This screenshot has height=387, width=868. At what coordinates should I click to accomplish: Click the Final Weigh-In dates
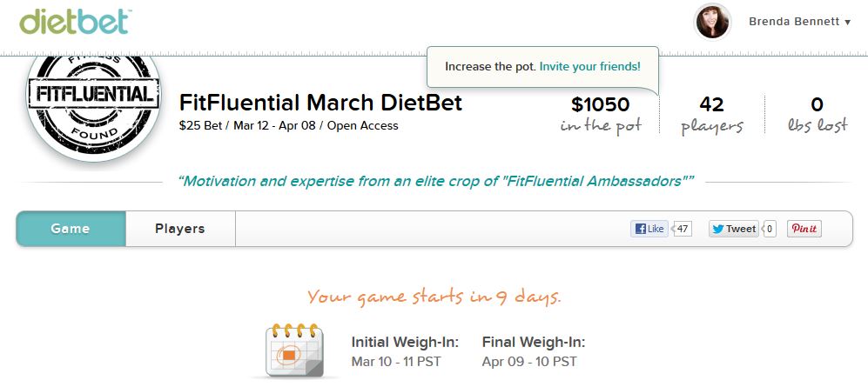[528, 361]
